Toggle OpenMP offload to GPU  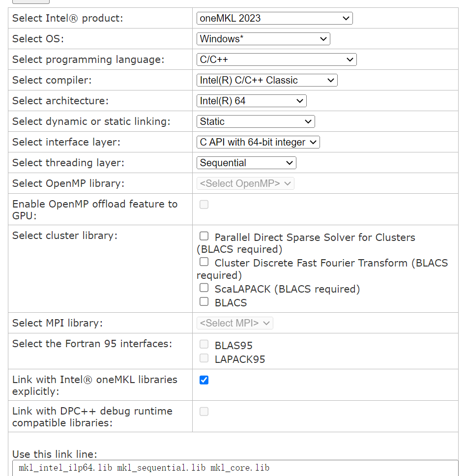204,204
